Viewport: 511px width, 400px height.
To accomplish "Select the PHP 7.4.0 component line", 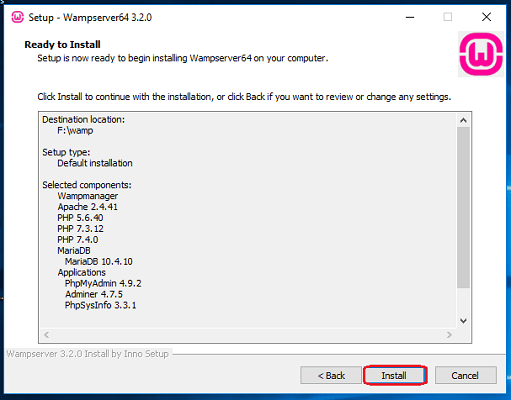I will pyautogui.click(x=78, y=240).
